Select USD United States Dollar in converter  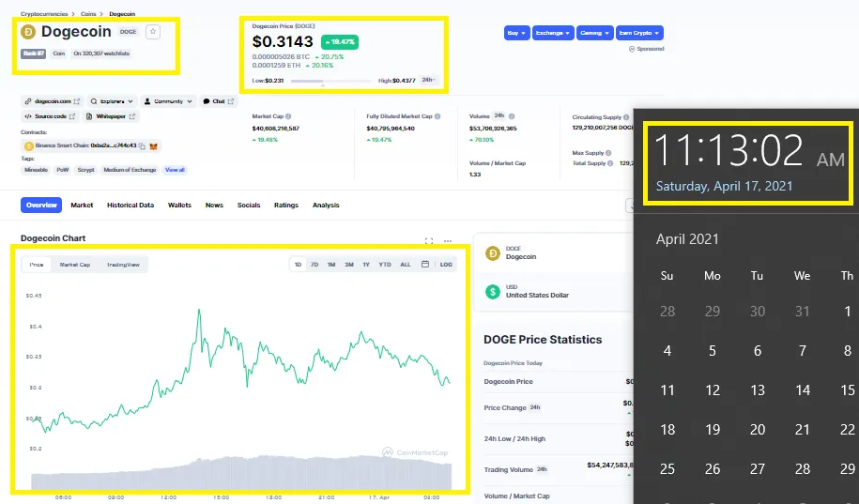[555, 292]
